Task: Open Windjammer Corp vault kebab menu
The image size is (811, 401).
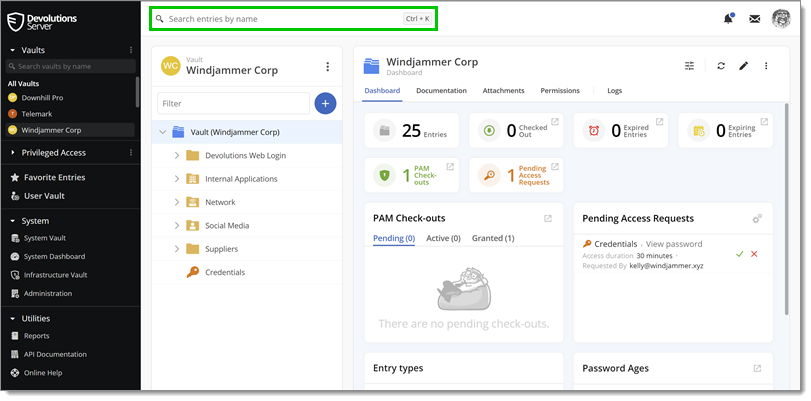Action: tap(327, 67)
